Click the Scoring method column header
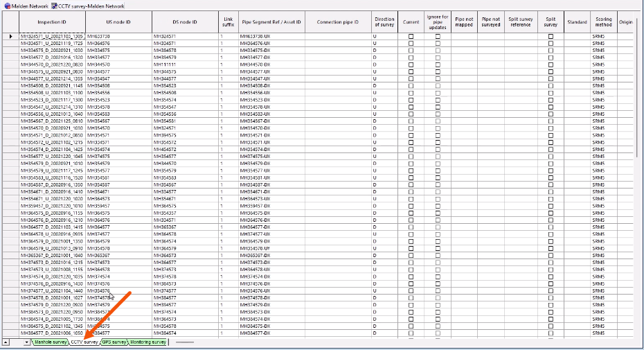This screenshot has width=644, height=350. point(602,22)
